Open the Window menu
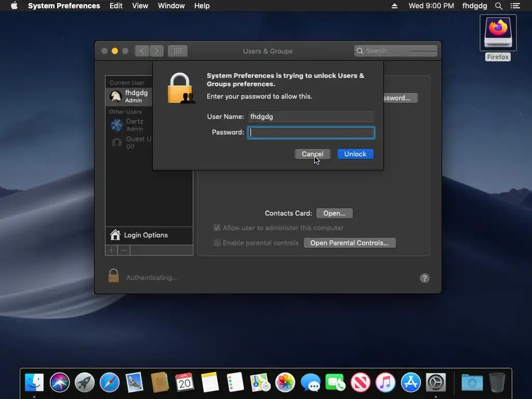 [x=171, y=6]
